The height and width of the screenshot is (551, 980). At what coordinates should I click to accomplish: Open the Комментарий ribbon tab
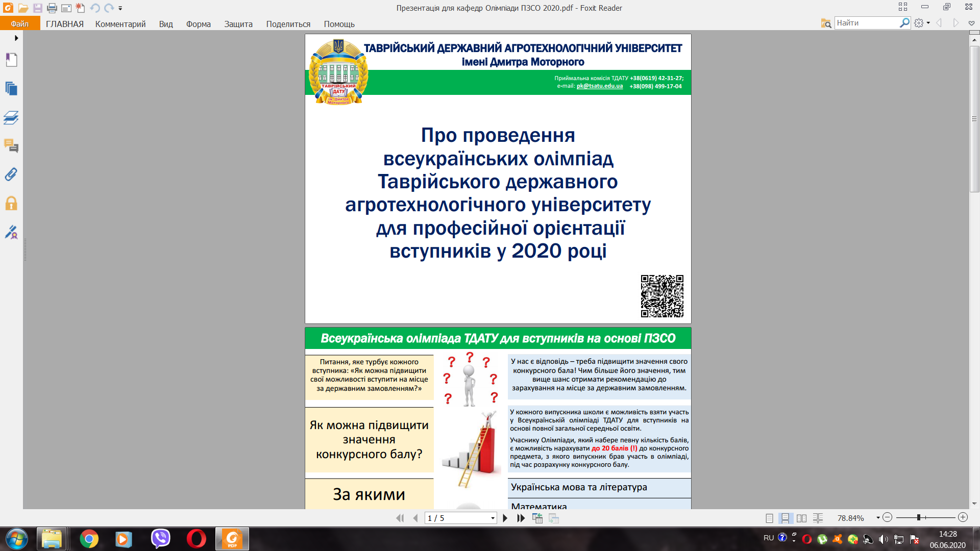[x=120, y=24]
